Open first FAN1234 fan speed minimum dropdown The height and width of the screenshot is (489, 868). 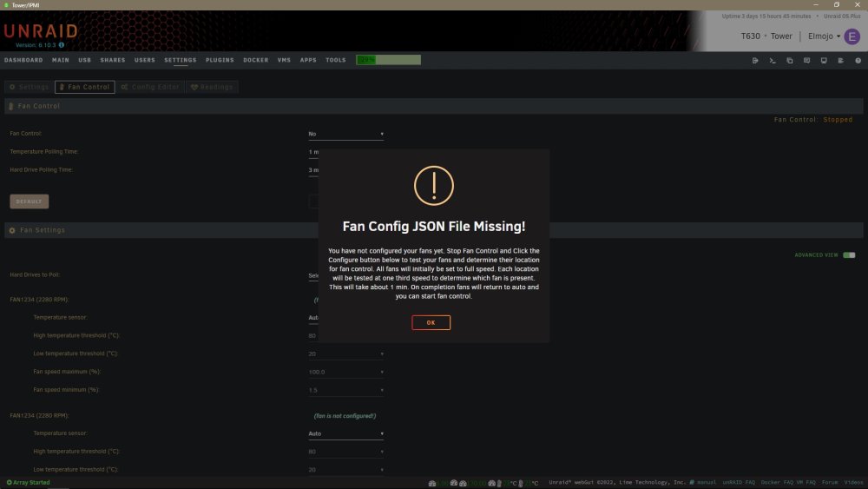point(346,391)
